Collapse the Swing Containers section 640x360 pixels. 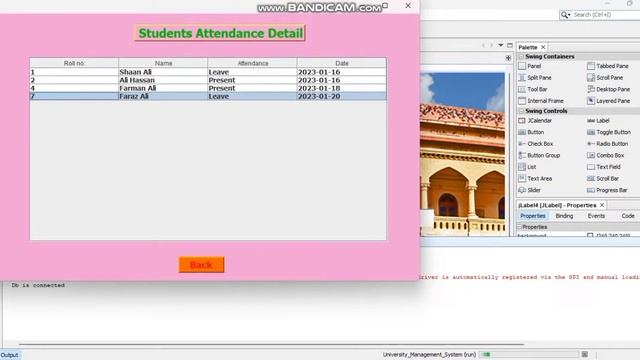(x=521, y=56)
